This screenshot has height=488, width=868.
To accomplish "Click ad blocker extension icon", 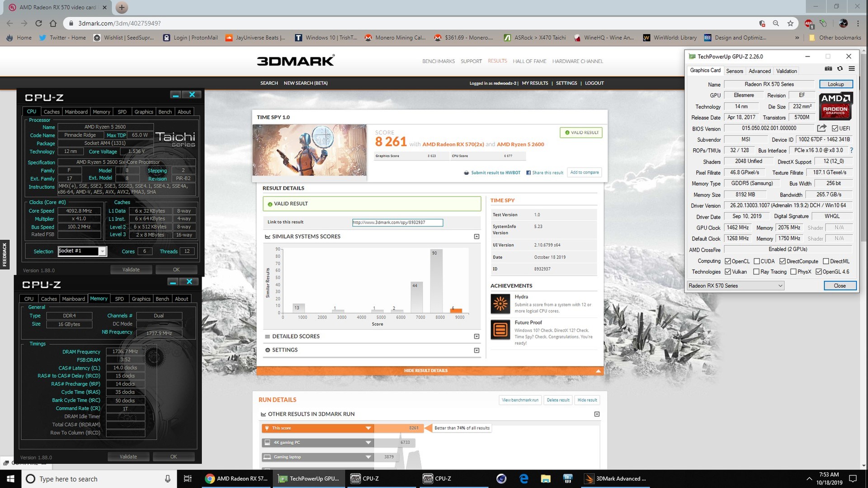I will tap(808, 23).
